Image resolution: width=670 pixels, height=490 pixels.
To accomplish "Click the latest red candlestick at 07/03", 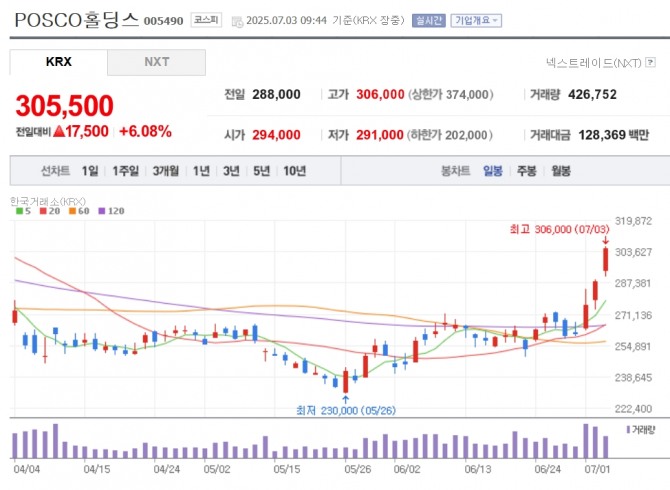I will (x=605, y=260).
